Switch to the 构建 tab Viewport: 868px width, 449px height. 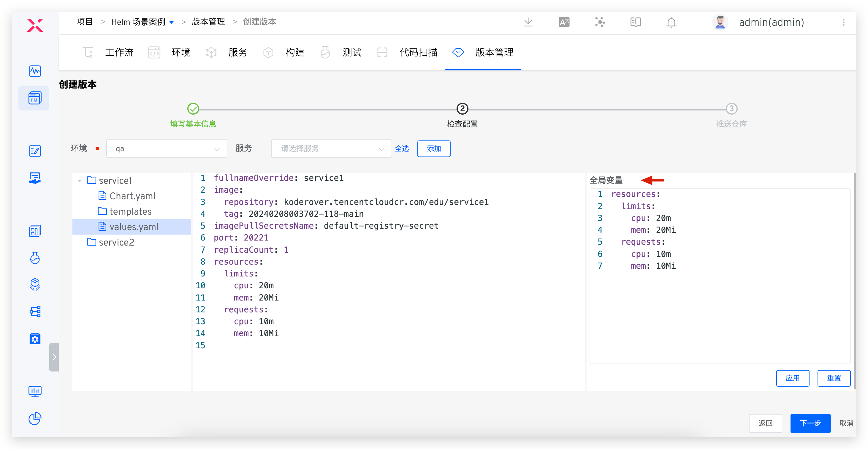click(x=283, y=52)
